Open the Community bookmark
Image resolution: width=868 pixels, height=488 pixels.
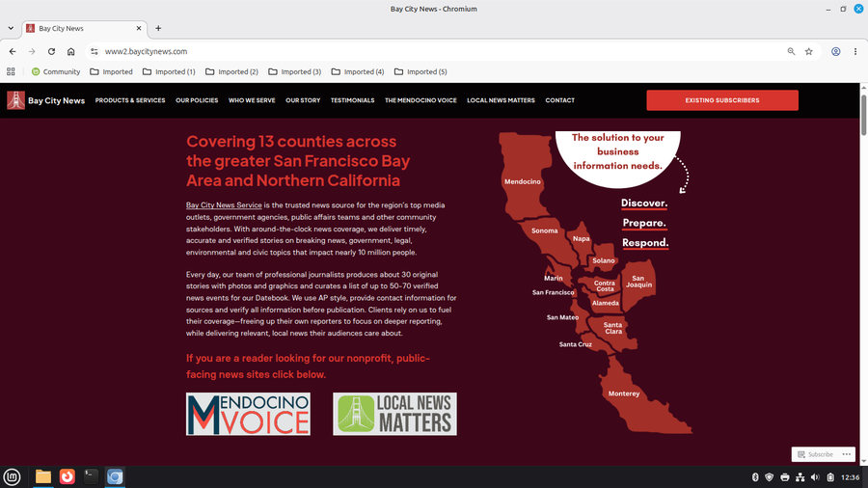[x=56, y=71]
